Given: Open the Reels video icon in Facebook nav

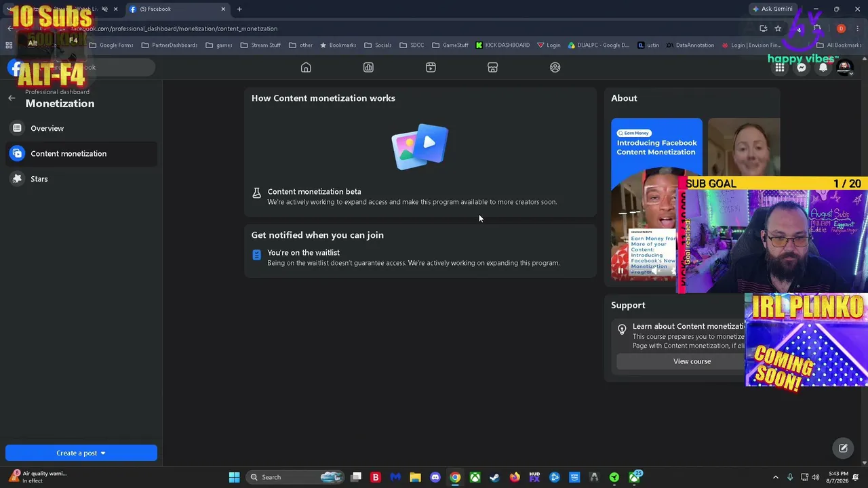Looking at the screenshot, I should (431, 67).
